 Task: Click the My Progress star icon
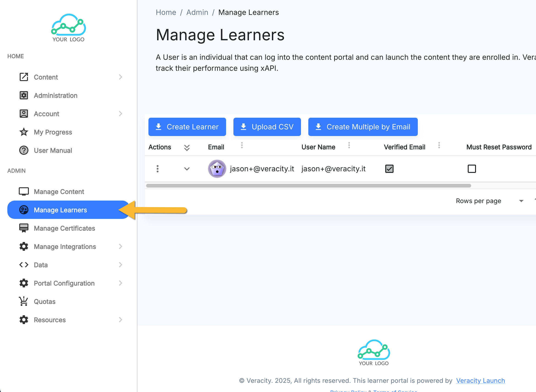[x=24, y=132]
